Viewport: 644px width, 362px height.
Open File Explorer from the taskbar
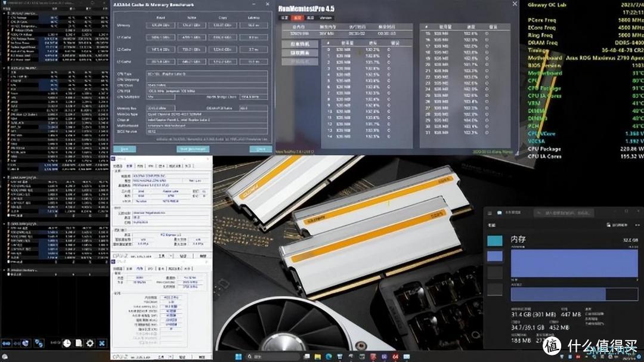coord(317,357)
